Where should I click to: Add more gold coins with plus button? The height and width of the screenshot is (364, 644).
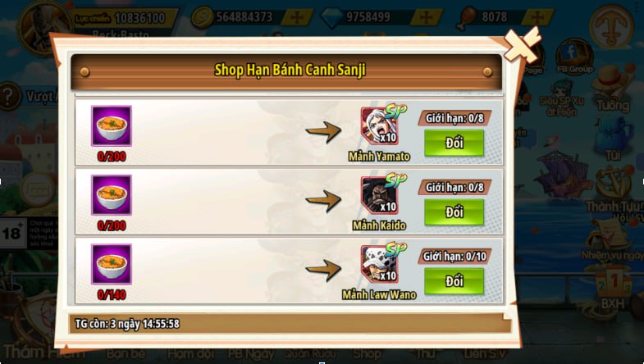(x=297, y=17)
